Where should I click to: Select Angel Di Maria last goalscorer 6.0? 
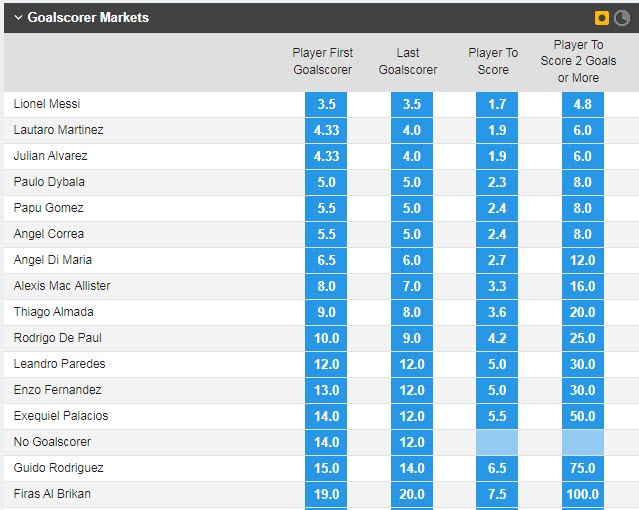(411, 260)
